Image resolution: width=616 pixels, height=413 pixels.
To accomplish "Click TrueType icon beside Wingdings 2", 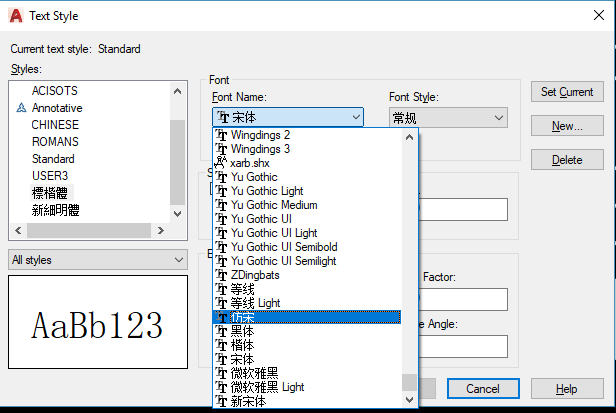I will [x=222, y=135].
